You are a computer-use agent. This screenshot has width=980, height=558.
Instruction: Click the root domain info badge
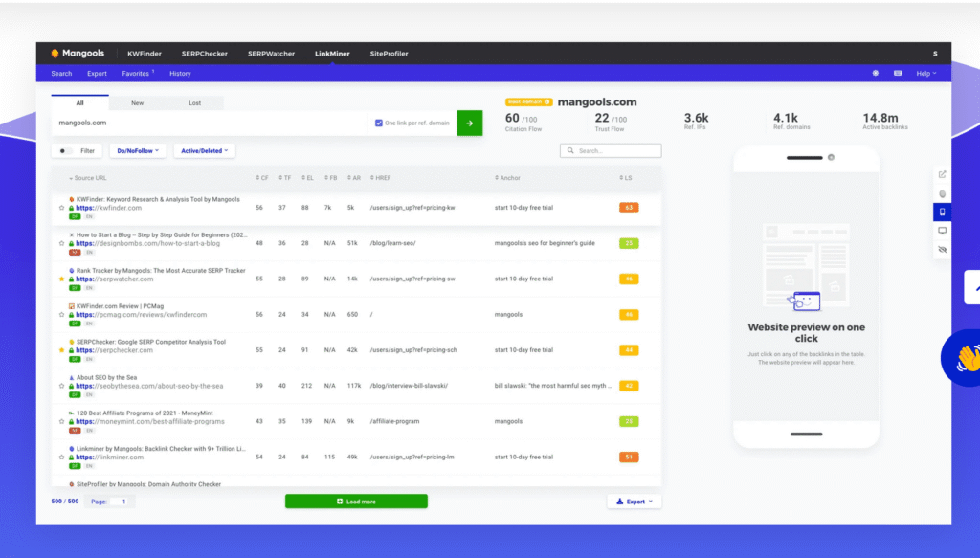click(528, 101)
